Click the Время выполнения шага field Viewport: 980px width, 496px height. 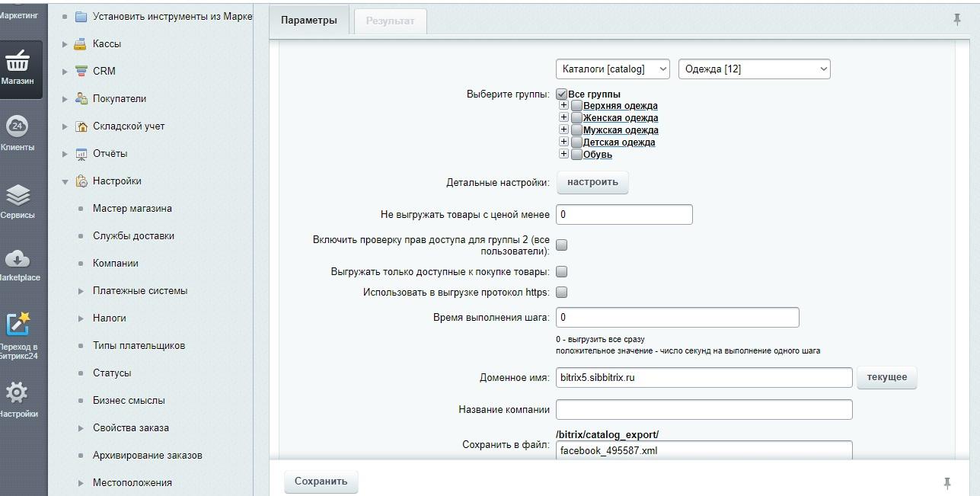(x=678, y=317)
